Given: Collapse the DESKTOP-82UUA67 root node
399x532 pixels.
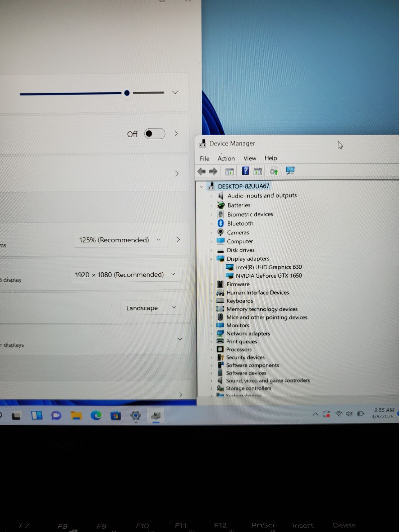Looking at the screenshot, I should 201,187.
